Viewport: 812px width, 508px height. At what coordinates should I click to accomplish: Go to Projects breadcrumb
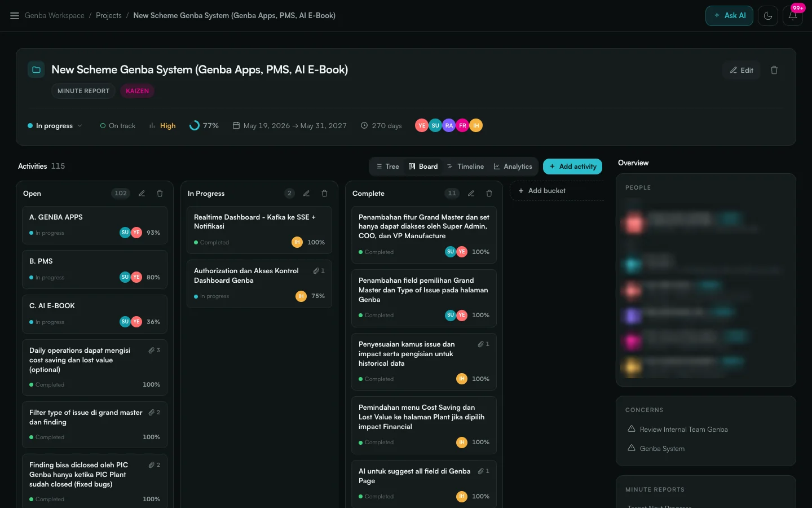click(x=109, y=16)
